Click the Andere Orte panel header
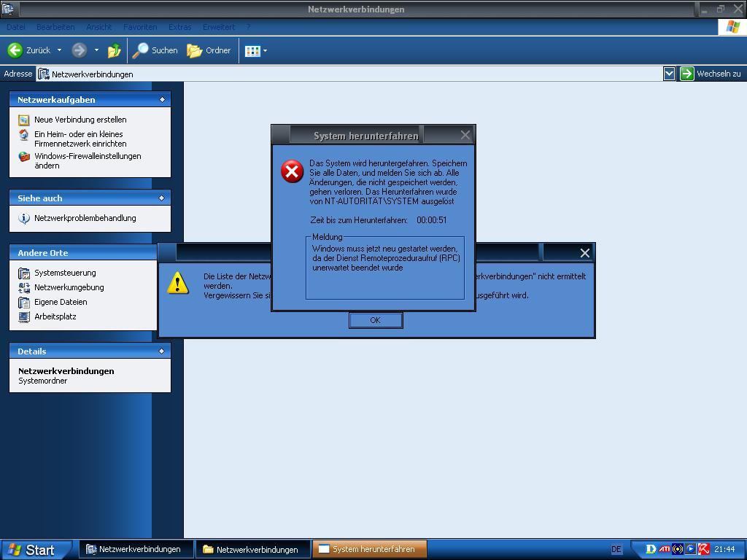 [x=83, y=253]
